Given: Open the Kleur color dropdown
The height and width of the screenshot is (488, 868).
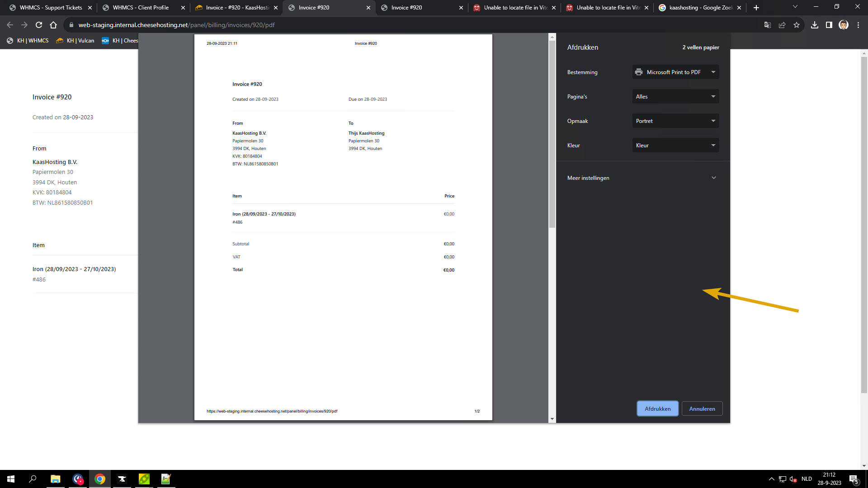Looking at the screenshot, I should [675, 145].
